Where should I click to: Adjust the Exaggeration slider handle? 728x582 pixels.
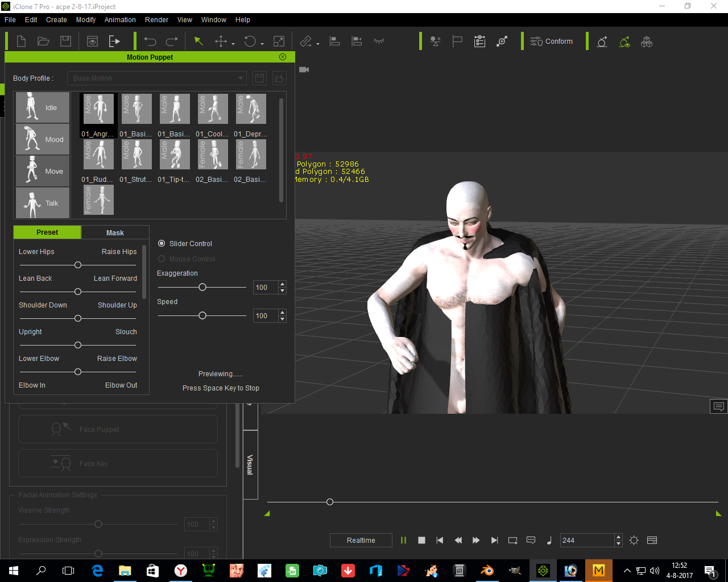point(202,287)
